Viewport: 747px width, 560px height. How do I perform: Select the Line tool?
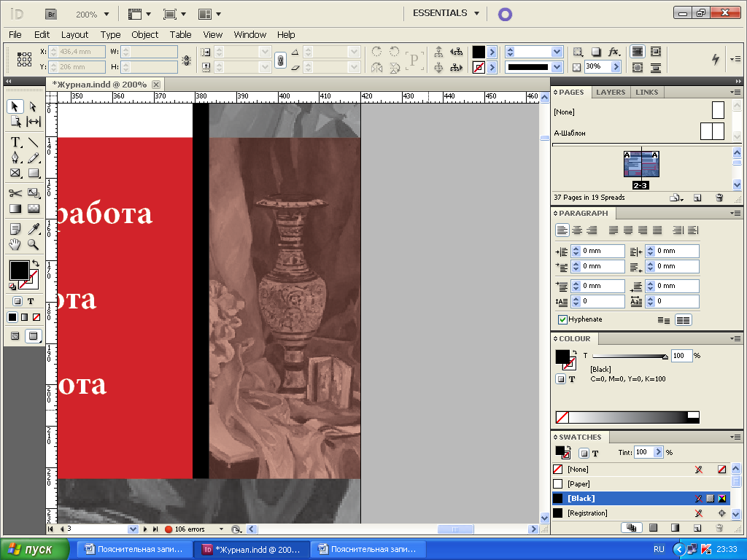[33, 142]
